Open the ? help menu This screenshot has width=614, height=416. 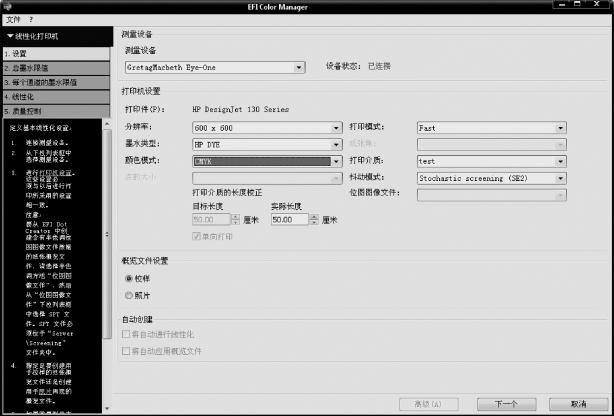(x=31, y=19)
